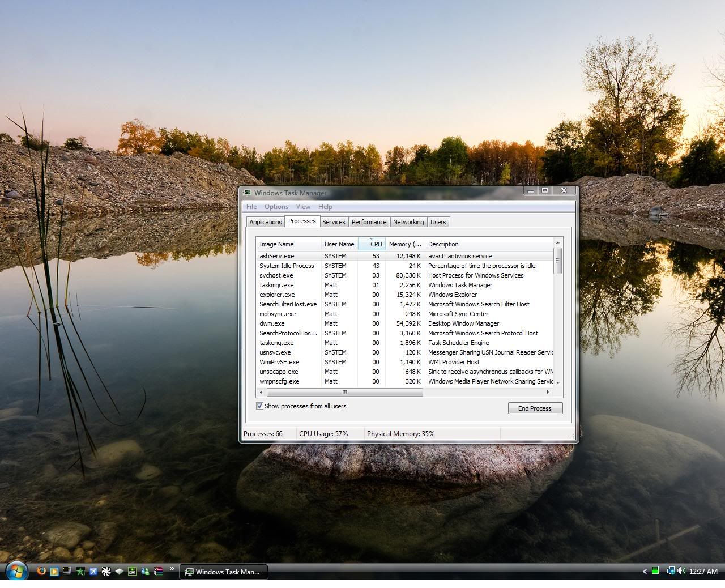Image resolution: width=725 pixels, height=588 pixels.
Task: Open the Windows Live Messenger shortcut
Action: [x=146, y=571]
